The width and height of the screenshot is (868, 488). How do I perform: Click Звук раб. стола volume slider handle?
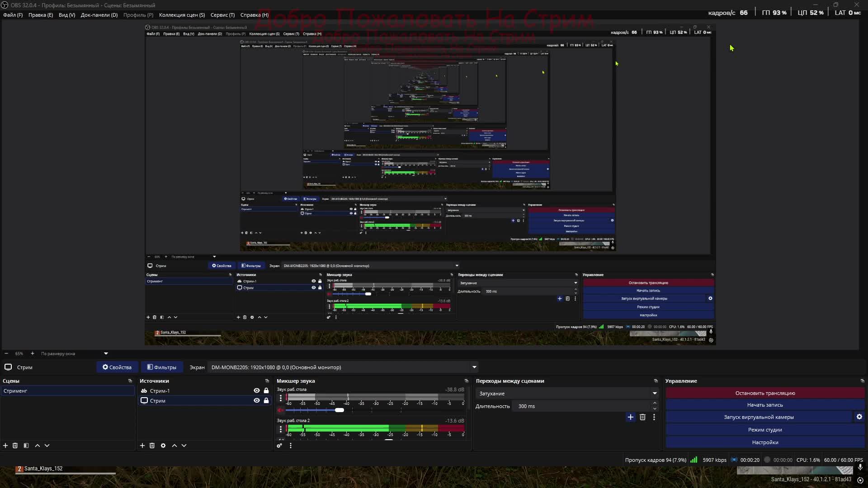[340, 410]
